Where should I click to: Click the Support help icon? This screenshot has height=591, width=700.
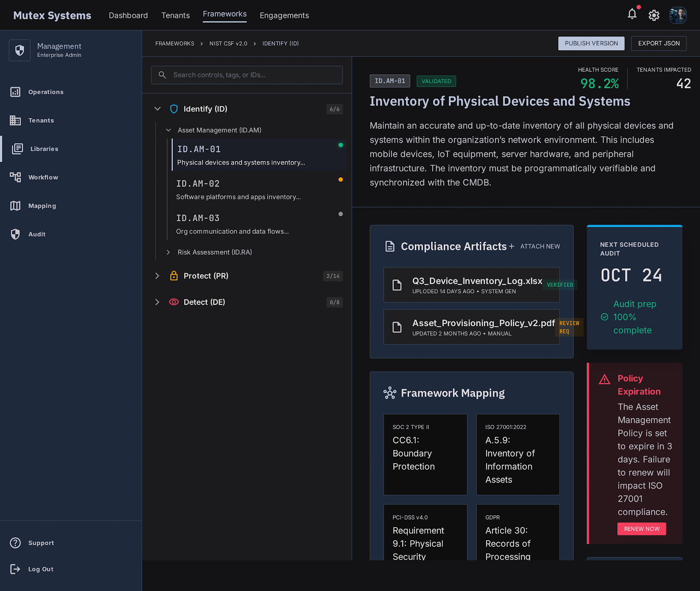point(15,543)
